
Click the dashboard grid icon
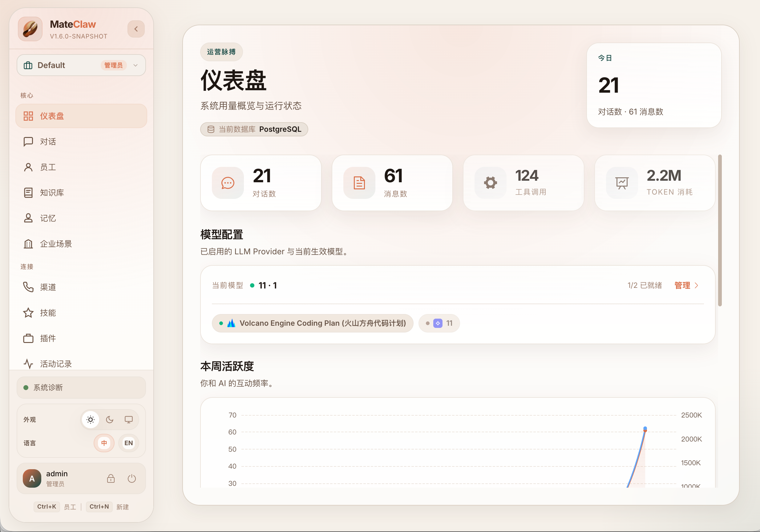(28, 116)
